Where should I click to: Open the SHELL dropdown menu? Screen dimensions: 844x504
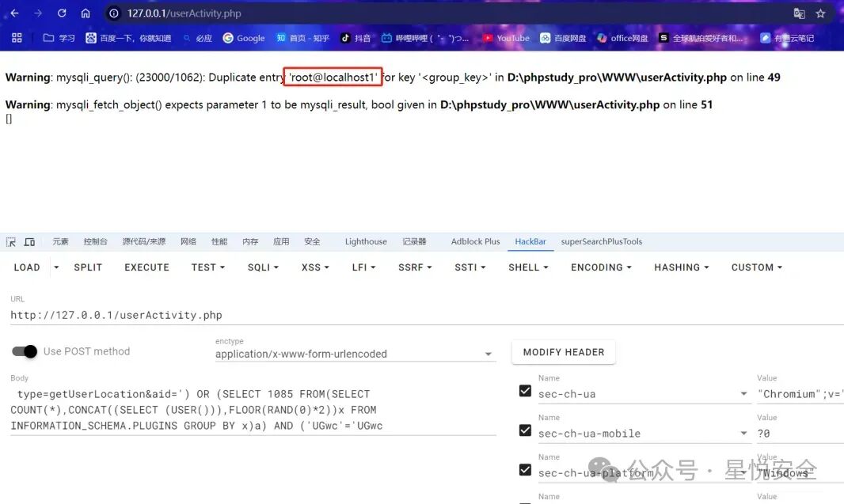528,267
